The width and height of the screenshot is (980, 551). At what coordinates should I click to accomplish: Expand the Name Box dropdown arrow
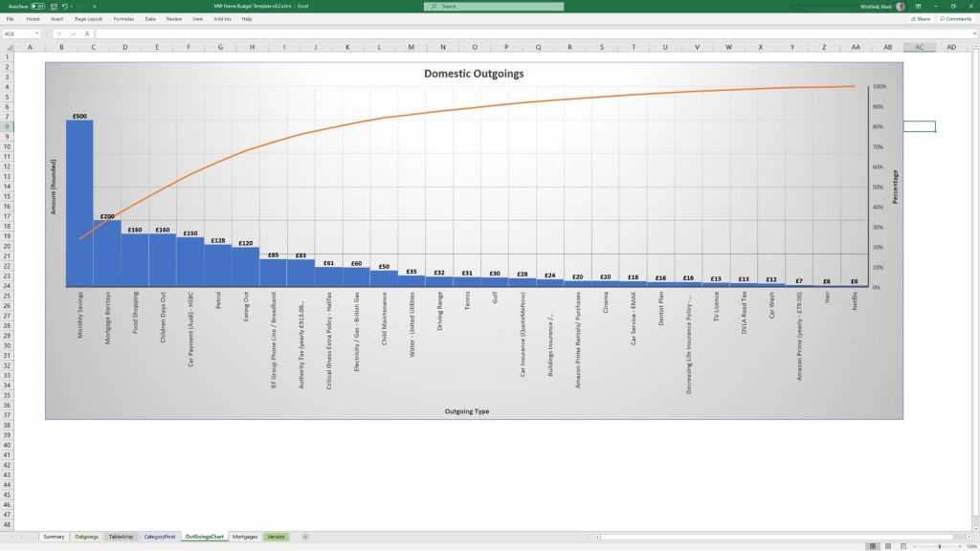(x=38, y=33)
